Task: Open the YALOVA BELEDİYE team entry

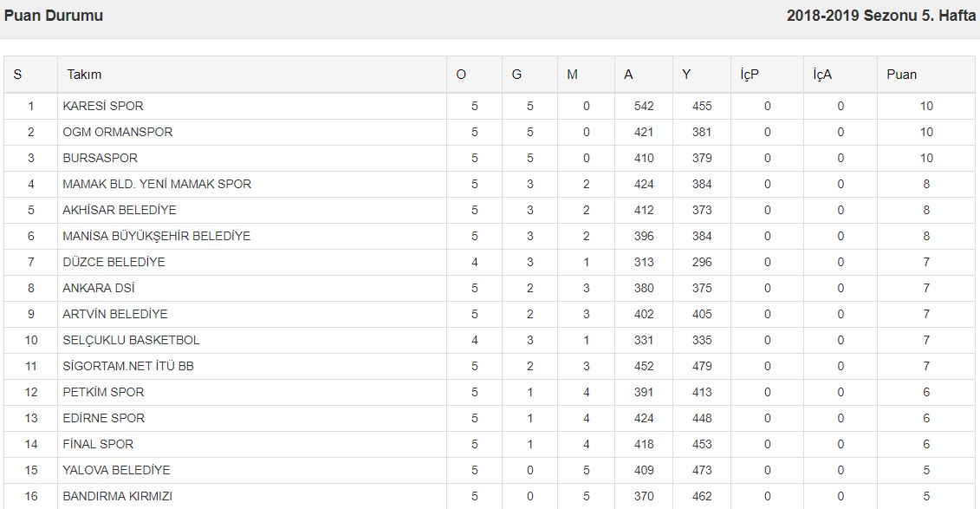Action: click(116, 470)
